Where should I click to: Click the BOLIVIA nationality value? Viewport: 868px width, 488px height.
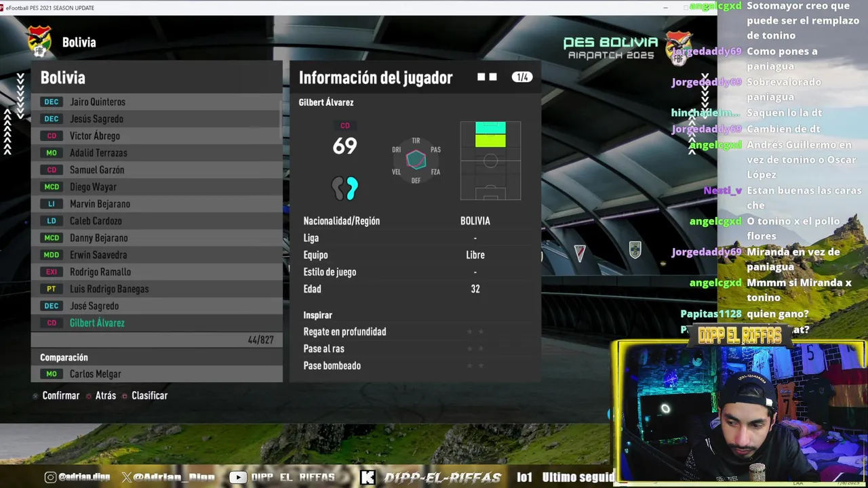(475, 221)
